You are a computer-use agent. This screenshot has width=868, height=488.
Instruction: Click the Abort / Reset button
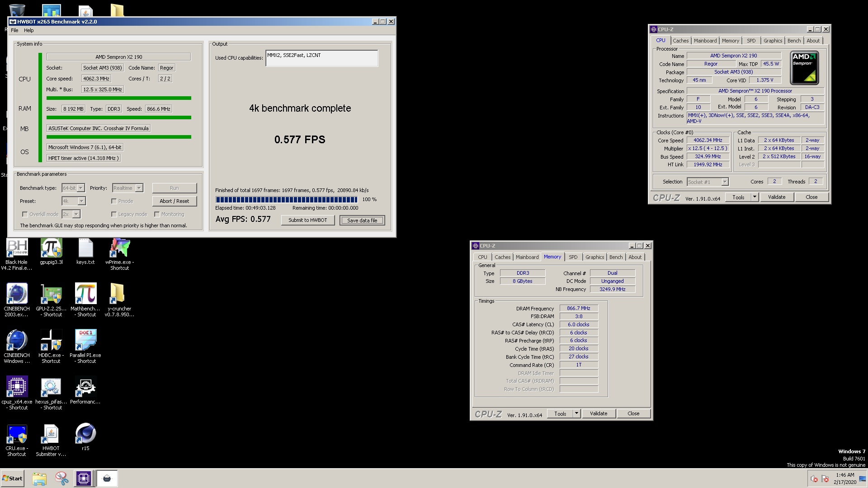click(x=175, y=201)
